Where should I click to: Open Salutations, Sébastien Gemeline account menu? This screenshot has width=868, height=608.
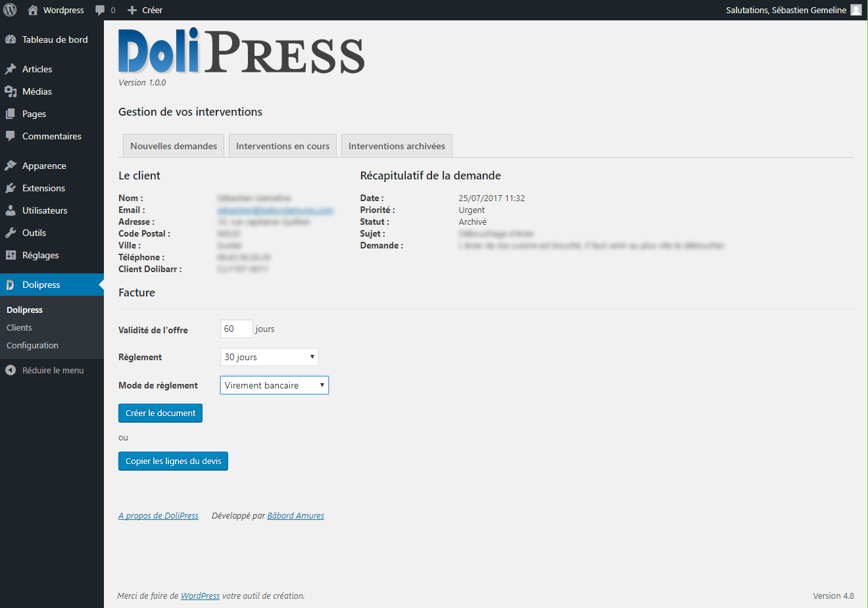pyautogui.click(x=794, y=10)
